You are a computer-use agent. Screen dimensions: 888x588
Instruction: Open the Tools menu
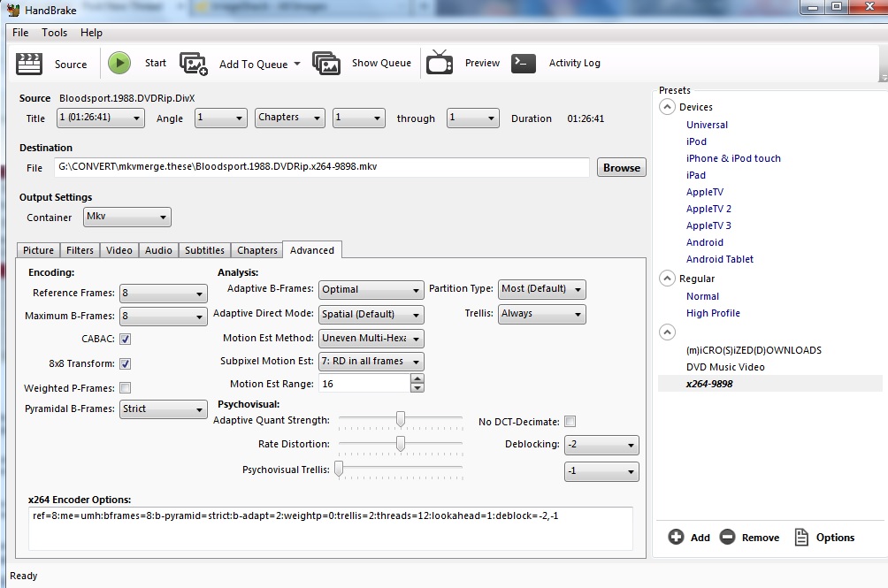(54, 33)
